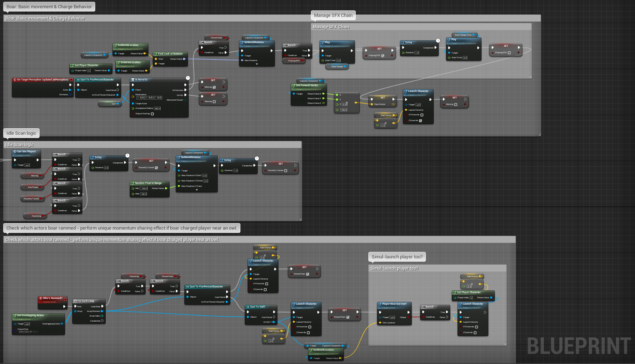Uncheck the checked ZOverride on Launch Character
Image resolution: width=635 pixels, height=364 pixels.
pos(420,121)
